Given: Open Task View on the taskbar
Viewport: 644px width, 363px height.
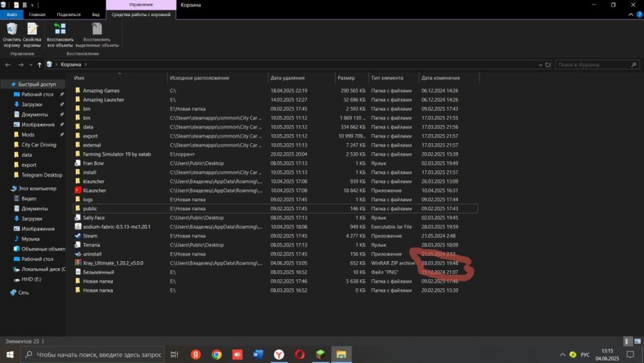Looking at the screenshot, I should (x=175, y=355).
